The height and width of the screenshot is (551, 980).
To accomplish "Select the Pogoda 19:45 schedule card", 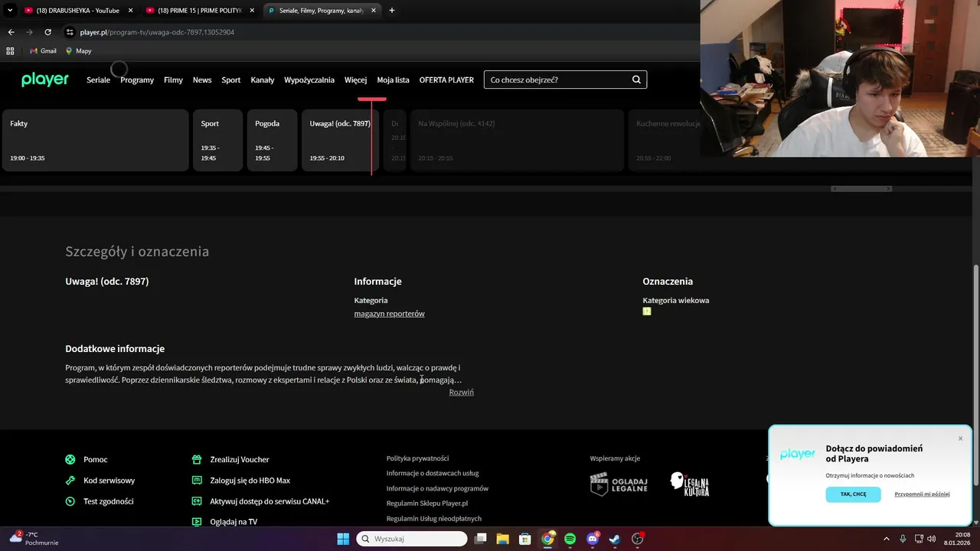I will point(272,140).
